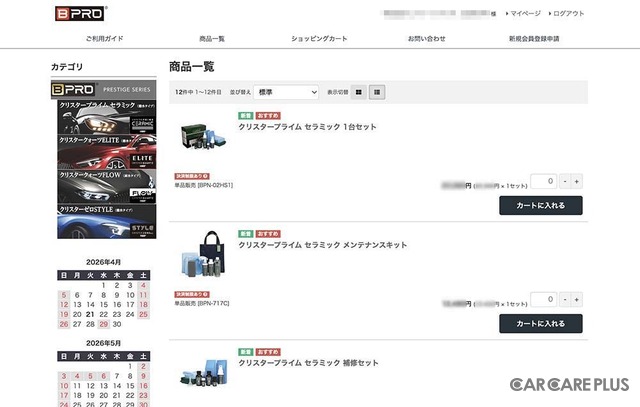This screenshot has width=640, height=407.
Task: Switch to grid view display icon
Action: pyautogui.click(x=359, y=92)
